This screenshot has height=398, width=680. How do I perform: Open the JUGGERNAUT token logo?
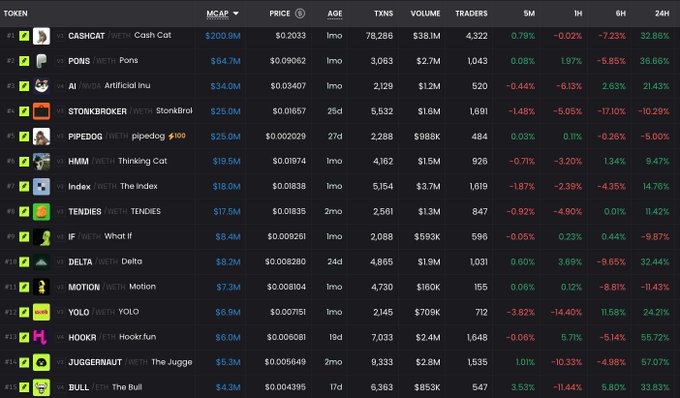[x=41, y=362]
